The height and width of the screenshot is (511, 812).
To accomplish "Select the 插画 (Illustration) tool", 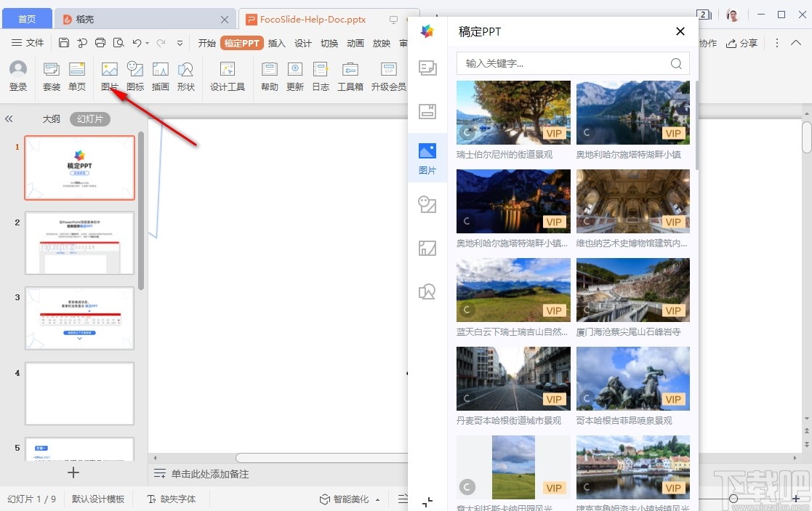I will [x=161, y=75].
